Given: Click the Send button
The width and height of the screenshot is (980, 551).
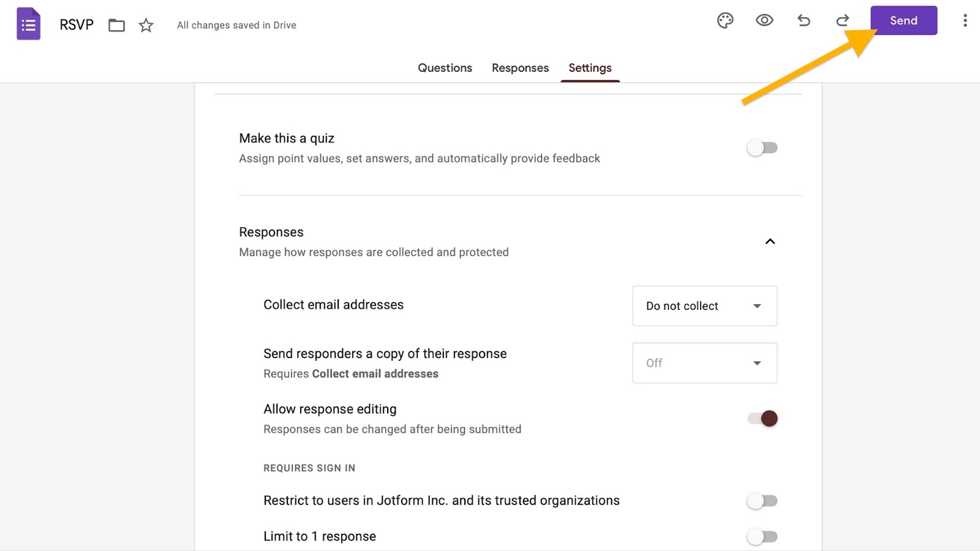Looking at the screenshot, I should [903, 21].
